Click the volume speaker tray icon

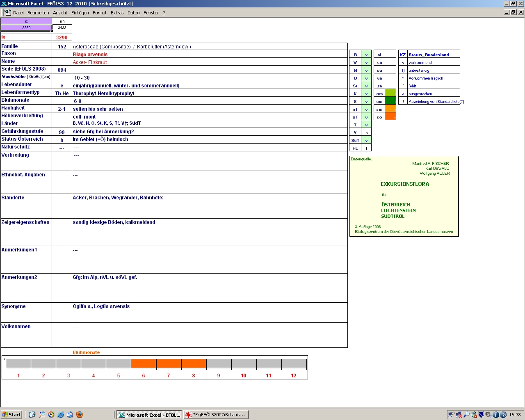coord(488,415)
